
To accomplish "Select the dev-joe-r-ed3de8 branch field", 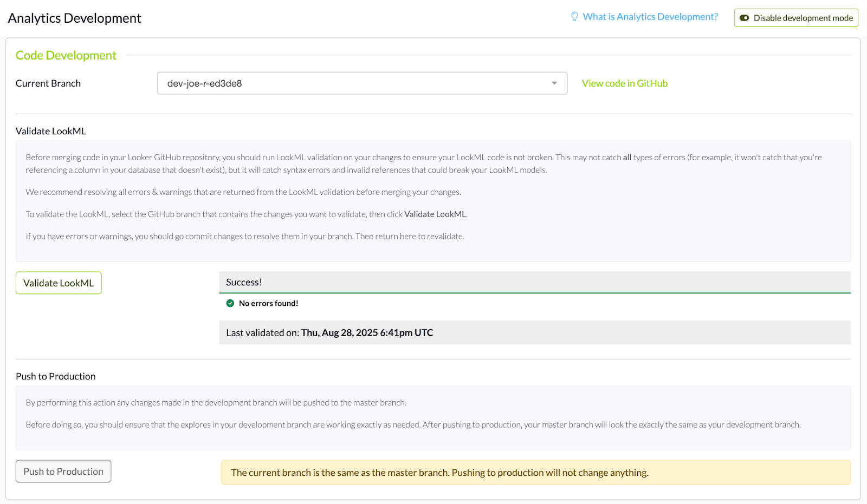I will [x=352, y=83].
